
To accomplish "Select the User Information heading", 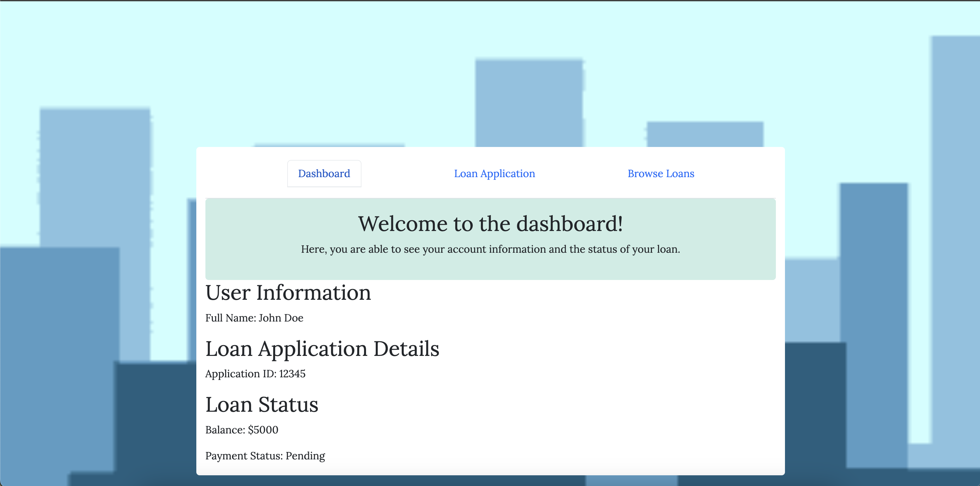I will pos(288,293).
